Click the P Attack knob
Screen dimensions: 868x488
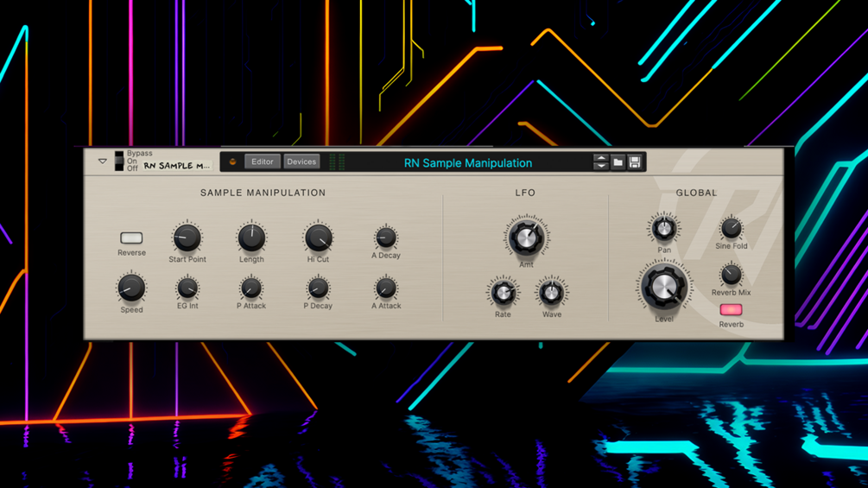[x=251, y=288]
